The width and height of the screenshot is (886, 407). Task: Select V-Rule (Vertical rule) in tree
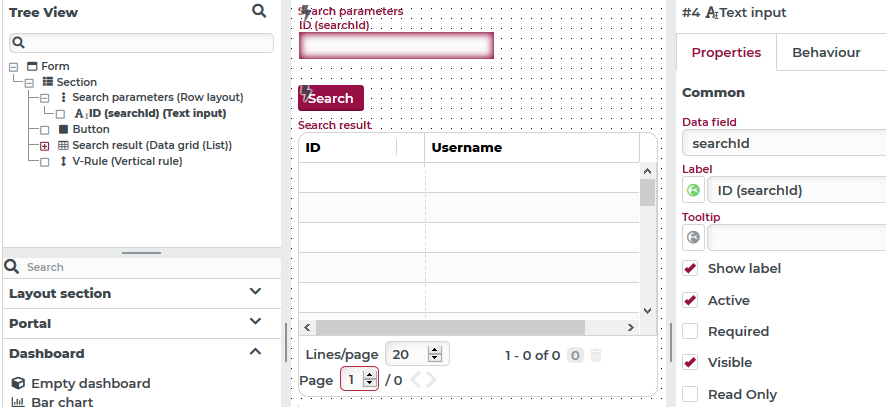(x=127, y=161)
